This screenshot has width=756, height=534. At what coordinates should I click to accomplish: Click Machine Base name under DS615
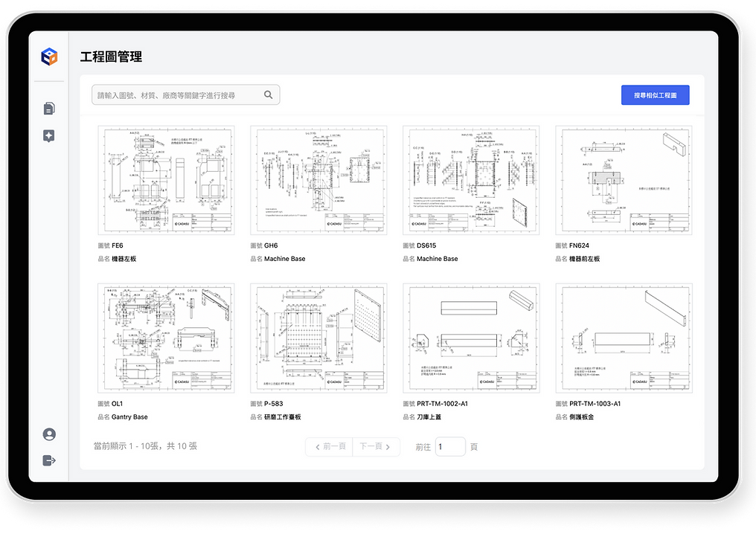[438, 259]
